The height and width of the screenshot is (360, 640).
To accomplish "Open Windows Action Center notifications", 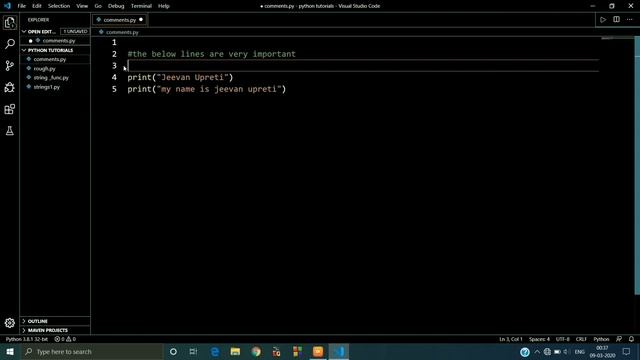I will (x=627, y=351).
